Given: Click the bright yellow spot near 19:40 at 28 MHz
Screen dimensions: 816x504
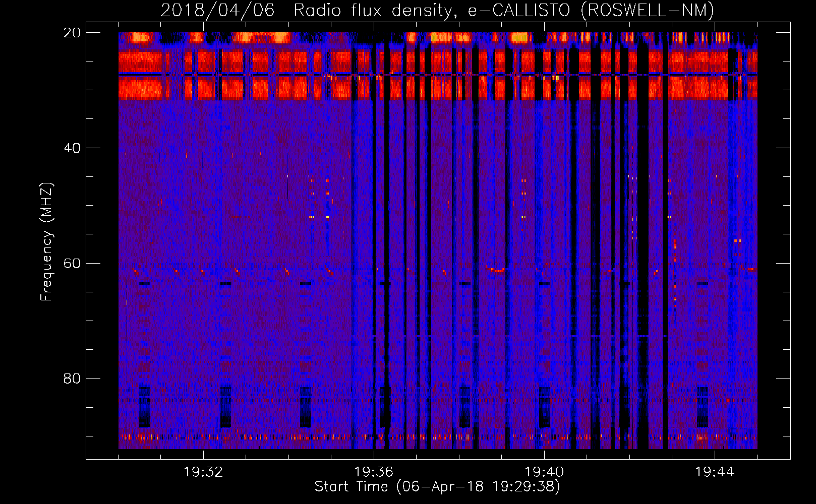Looking at the screenshot, I should point(556,78).
